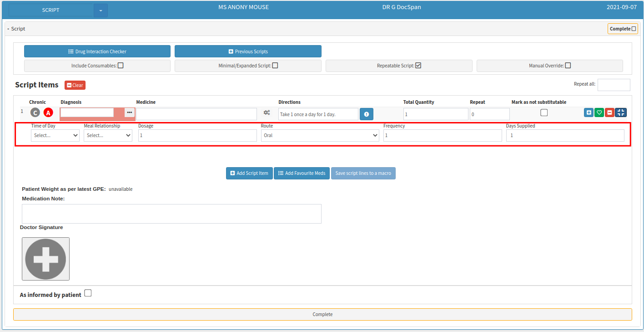Enable the Include Consumables checkbox

click(121, 66)
